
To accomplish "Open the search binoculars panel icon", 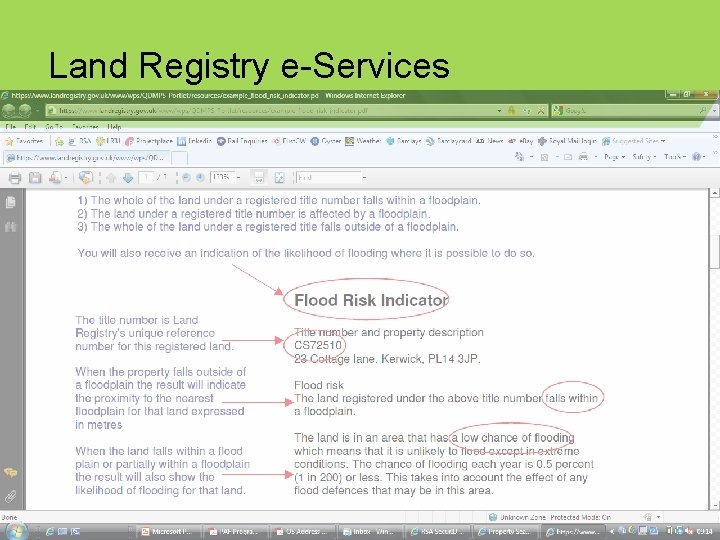I will [11, 226].
